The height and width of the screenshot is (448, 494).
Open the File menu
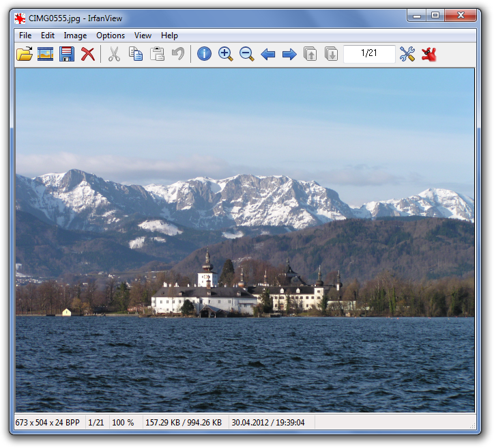[x=25, y=36]
